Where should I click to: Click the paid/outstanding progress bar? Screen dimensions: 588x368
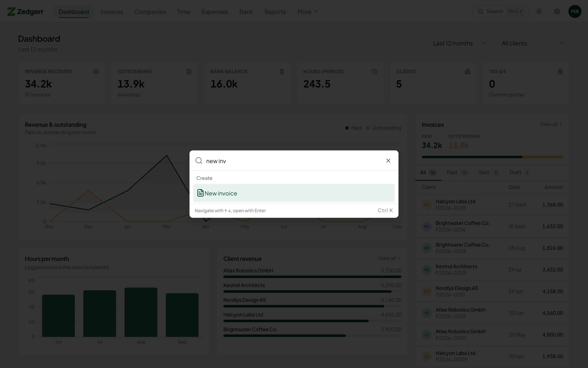tap(492, 157)
